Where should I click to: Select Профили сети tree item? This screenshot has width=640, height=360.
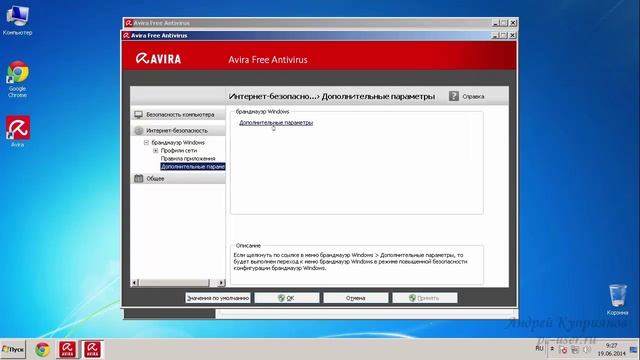pos(179,151)
